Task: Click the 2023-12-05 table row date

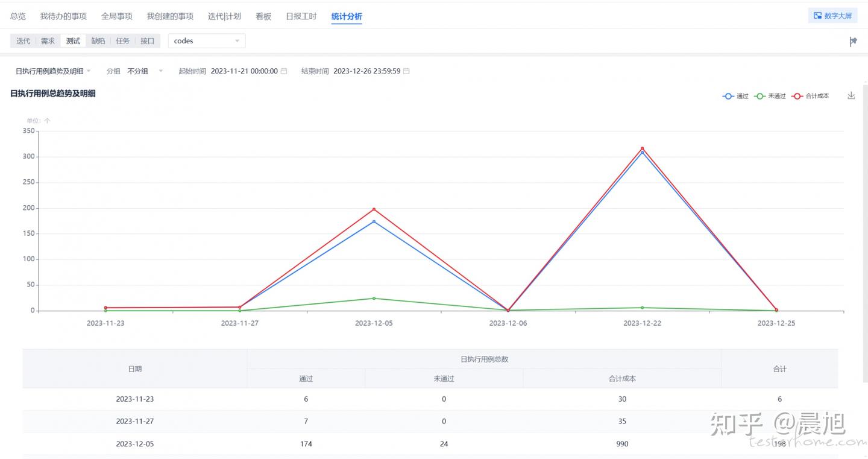Action: pyautogui.click(x=135, y=444)
